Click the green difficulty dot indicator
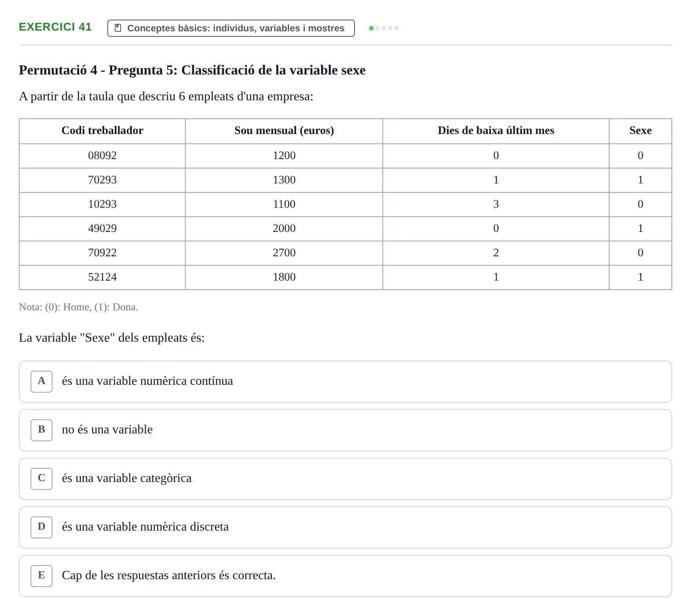Screen dimensions: 691x616 (x=371, y=28)
